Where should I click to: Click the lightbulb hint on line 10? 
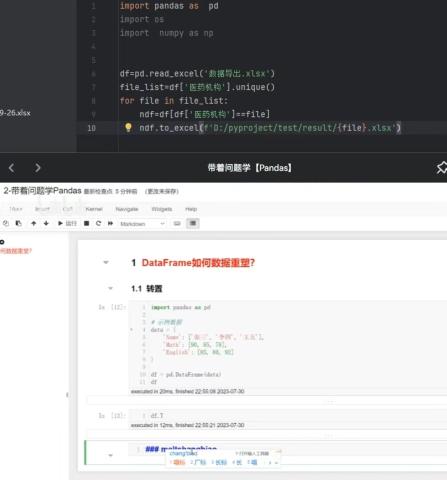pos(128,127)
